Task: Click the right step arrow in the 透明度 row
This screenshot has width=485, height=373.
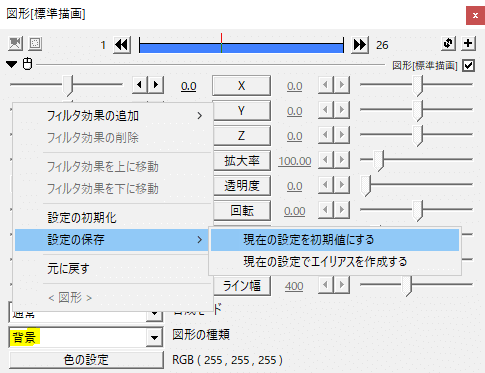Action: 342,185
